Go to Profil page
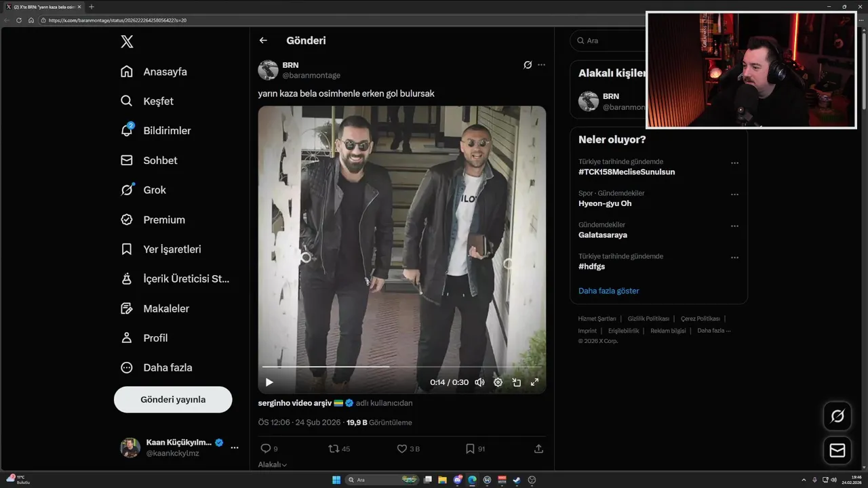Image resolution: width=868 pixels, height=488 pixels. click(144, 338)
